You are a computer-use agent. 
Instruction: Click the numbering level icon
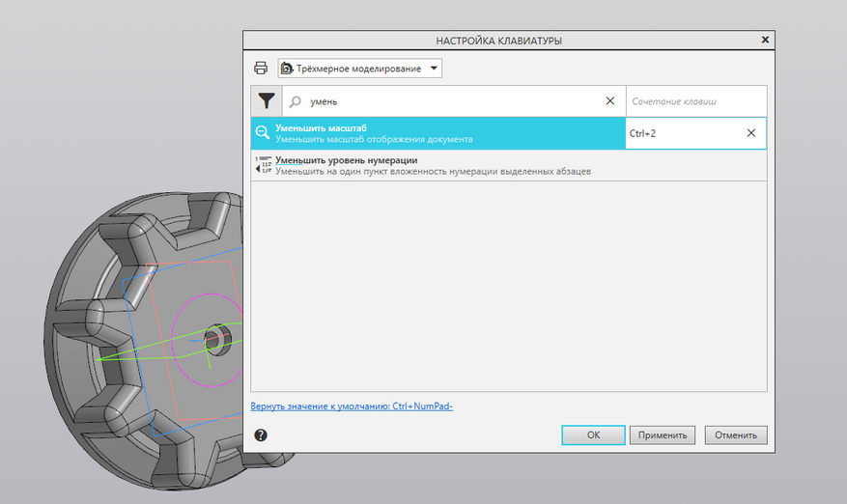coord(263,165)
